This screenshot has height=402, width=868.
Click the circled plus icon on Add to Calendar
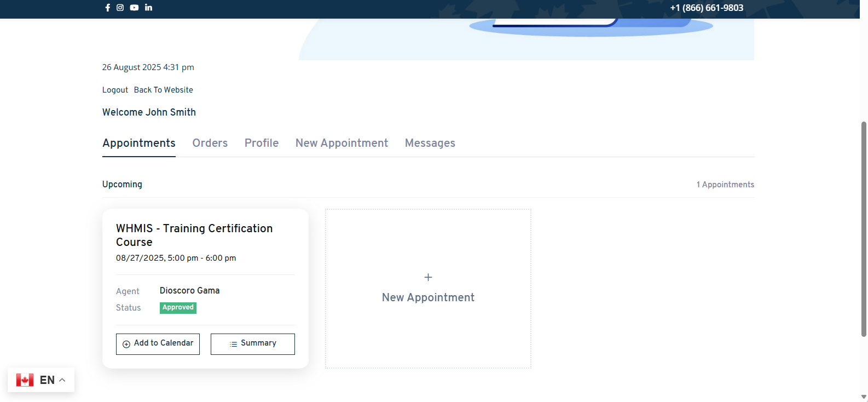(x=126, y=344)
